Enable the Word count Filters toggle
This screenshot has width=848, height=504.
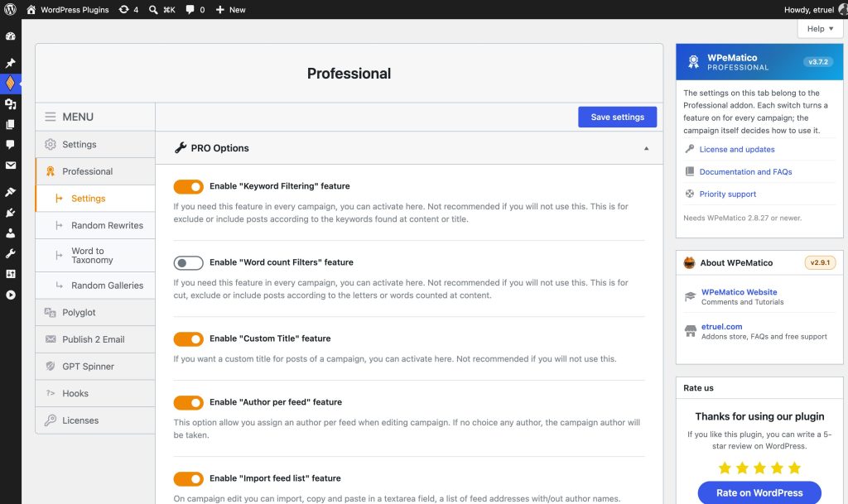pos(188,262)
